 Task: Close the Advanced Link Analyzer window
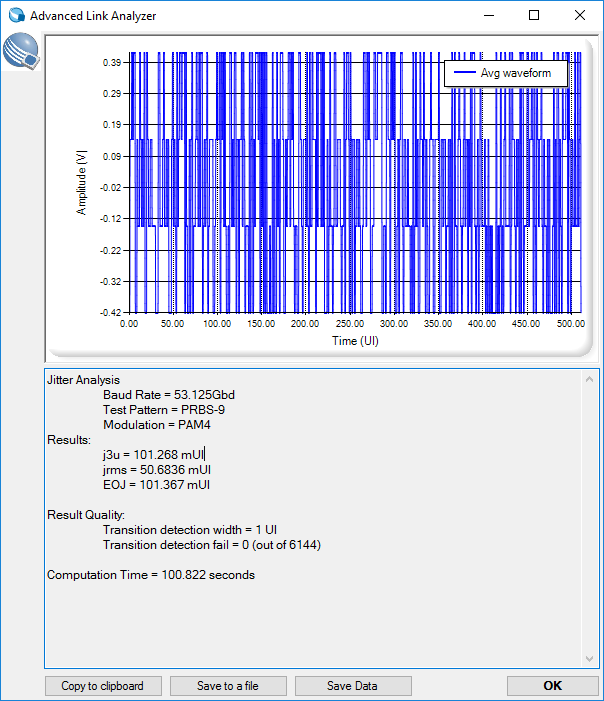pos(580,16)
